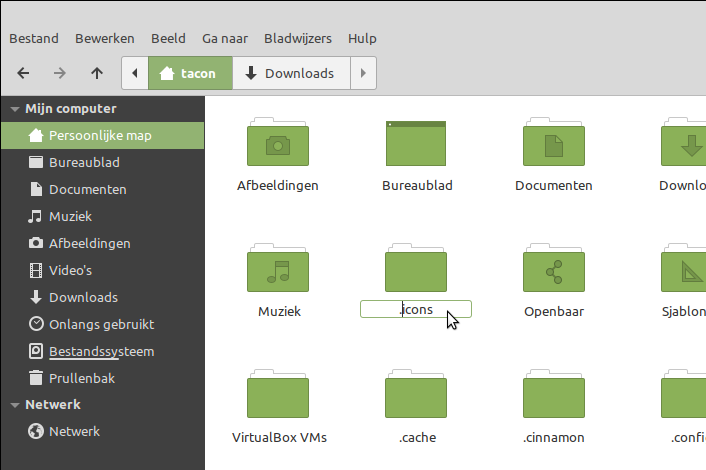The image size is (706, 470).
Task: Open the Bestand menu
Action: pos(34,38)
